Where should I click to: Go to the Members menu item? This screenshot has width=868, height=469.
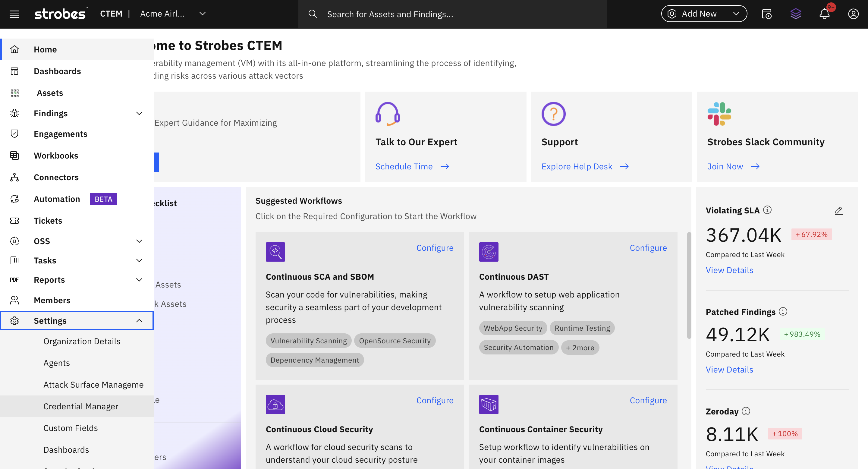(77, 300)
